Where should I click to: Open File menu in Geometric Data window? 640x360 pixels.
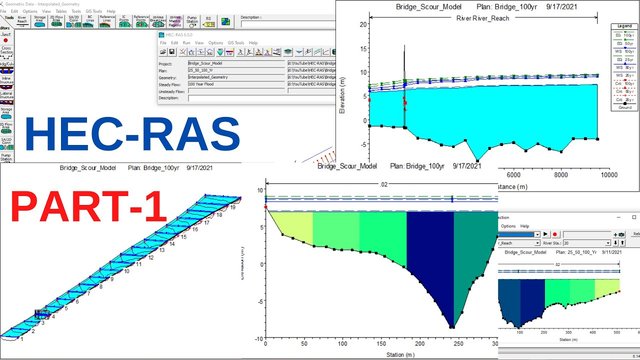coord(3,11)
